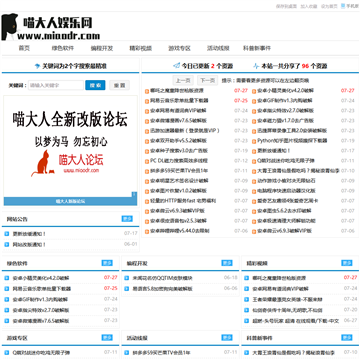Click orange icon beside 电脑程序快速启动器汉化版
Viewport: 360px width, 360px height.
tap(254, 191)
